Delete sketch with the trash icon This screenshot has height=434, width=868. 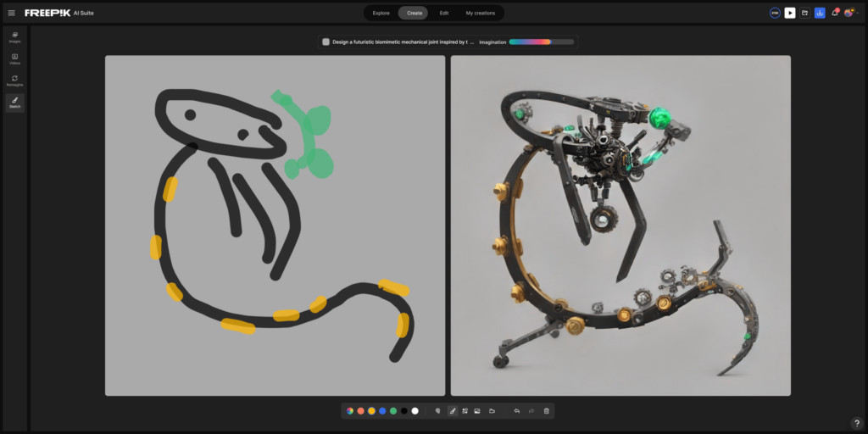[547, 411]
